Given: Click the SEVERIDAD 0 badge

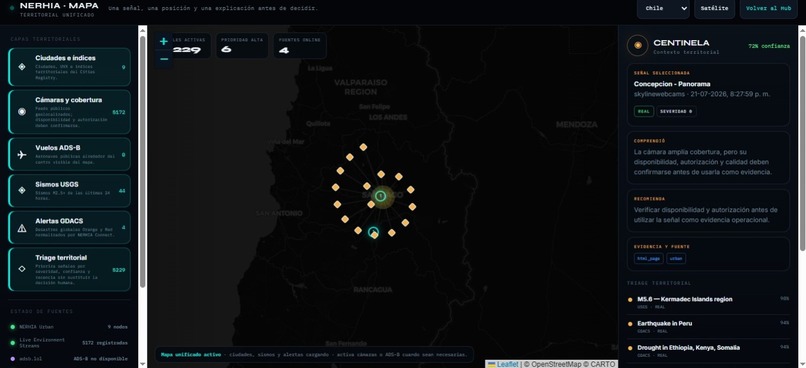Looking at the screenshot, I should pos(676,111).
